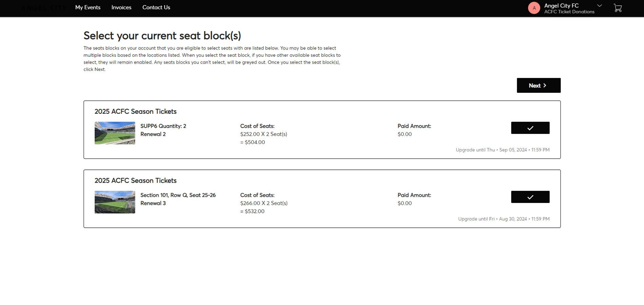
Task: Click the Next button
Action: pos(539,85)
